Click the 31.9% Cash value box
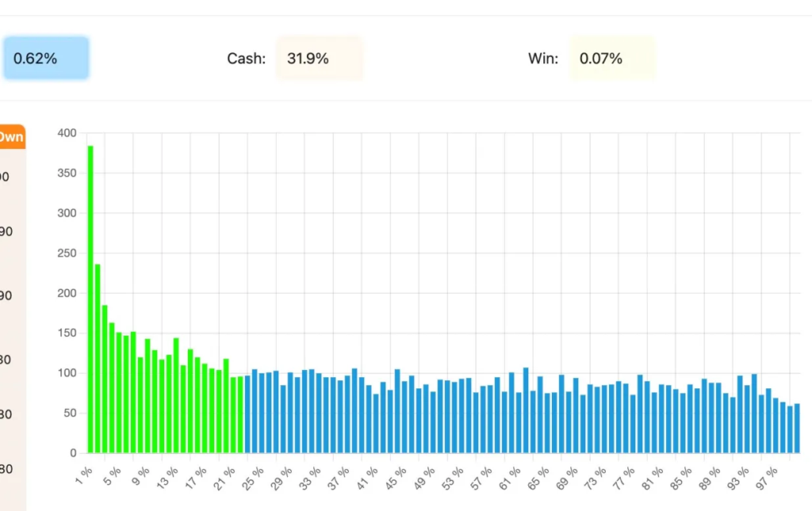Screen dimensions: 812x511 click(x=320, y=59)
